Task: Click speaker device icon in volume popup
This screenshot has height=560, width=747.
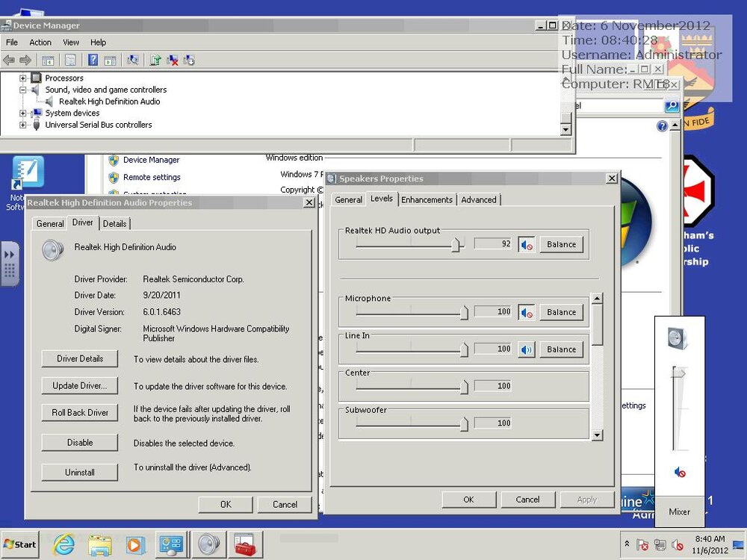Action: coord(678,338)
